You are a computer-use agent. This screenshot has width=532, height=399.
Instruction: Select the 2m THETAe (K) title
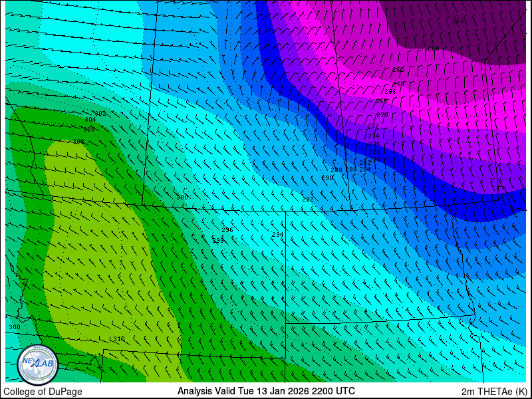point(495,392)
